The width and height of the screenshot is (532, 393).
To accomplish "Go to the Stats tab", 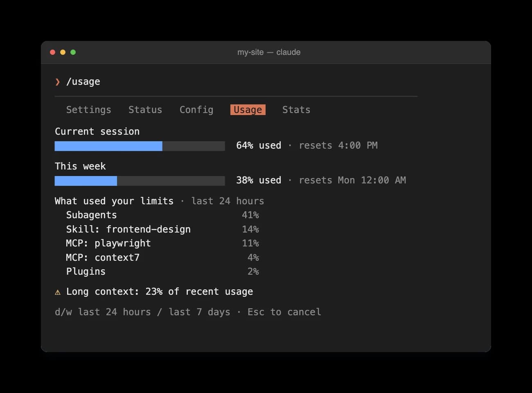I will click(296, 110).
